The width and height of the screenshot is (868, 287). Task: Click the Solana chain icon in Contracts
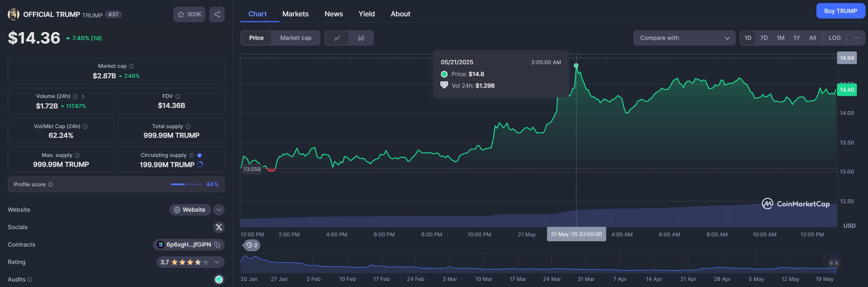tap(161, 245)
